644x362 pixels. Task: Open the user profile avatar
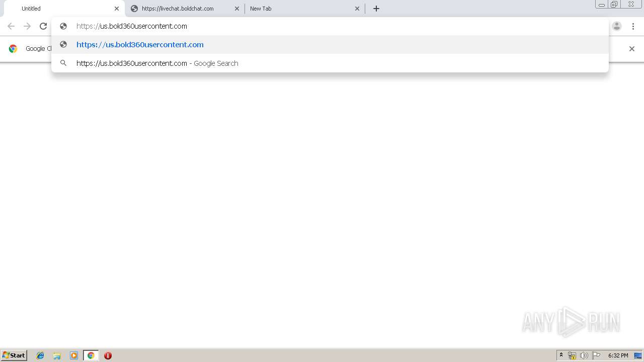pos(617,26)
